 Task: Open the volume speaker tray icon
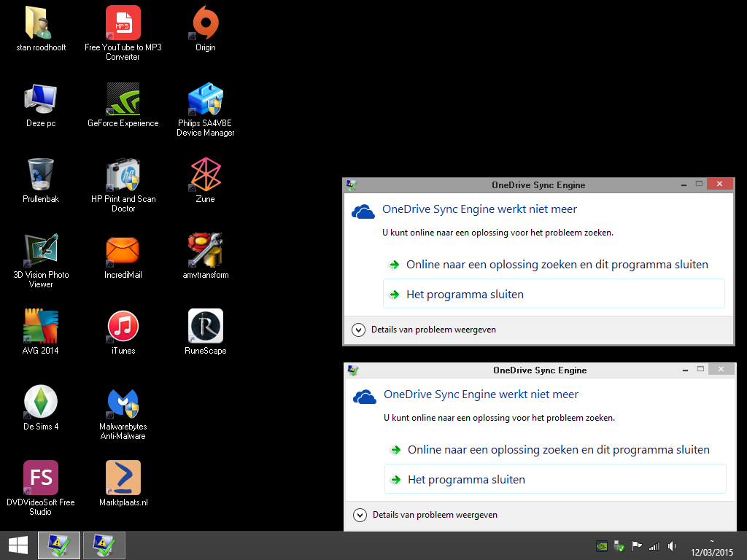tap(672, 546)
